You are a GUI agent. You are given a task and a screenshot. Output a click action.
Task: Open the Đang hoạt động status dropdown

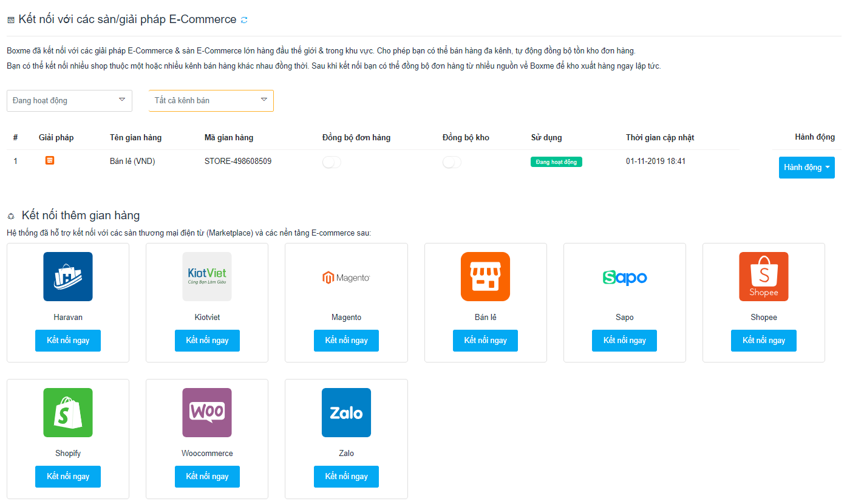pos(69,101)
